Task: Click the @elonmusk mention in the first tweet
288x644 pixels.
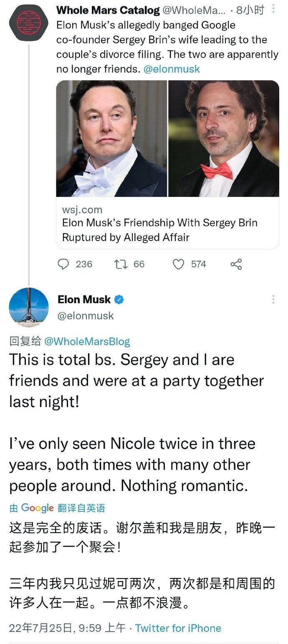Action: pyautogui.click(x=172, y=69)
